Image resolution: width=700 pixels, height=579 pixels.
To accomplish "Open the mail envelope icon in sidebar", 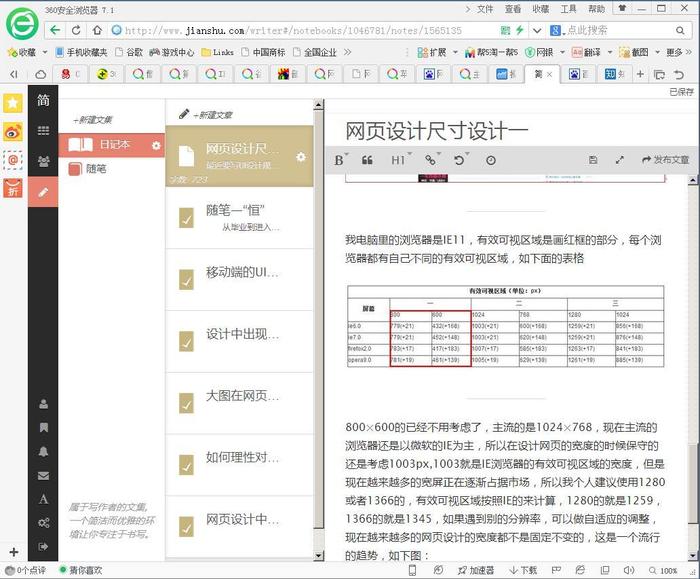I will click(43, 475).
